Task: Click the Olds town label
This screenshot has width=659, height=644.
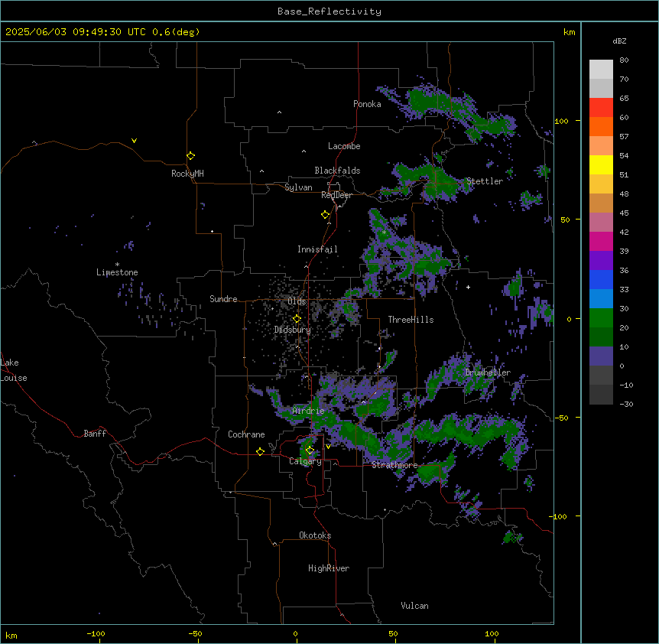Action: (x=297, y=301)
